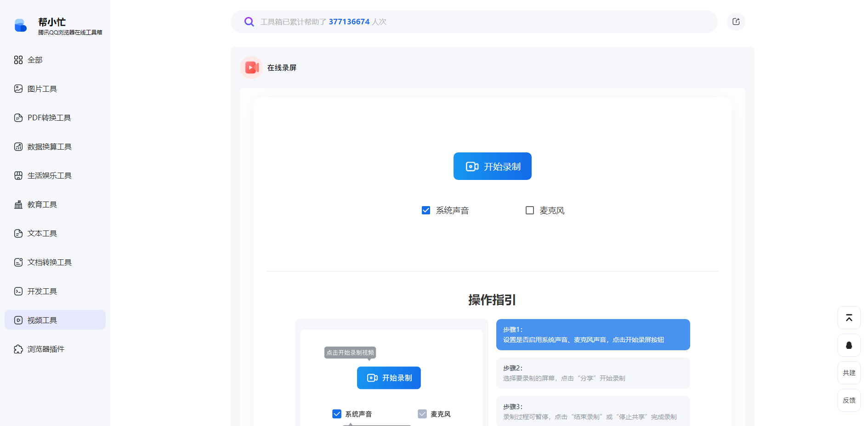Open 浏览器插件 category
The image size is (868, 426).
[55, 349]
